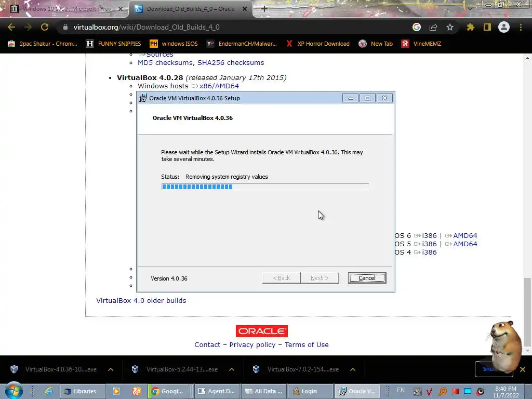
Task: Follow the Contact footer link
Action: [207, 345]
